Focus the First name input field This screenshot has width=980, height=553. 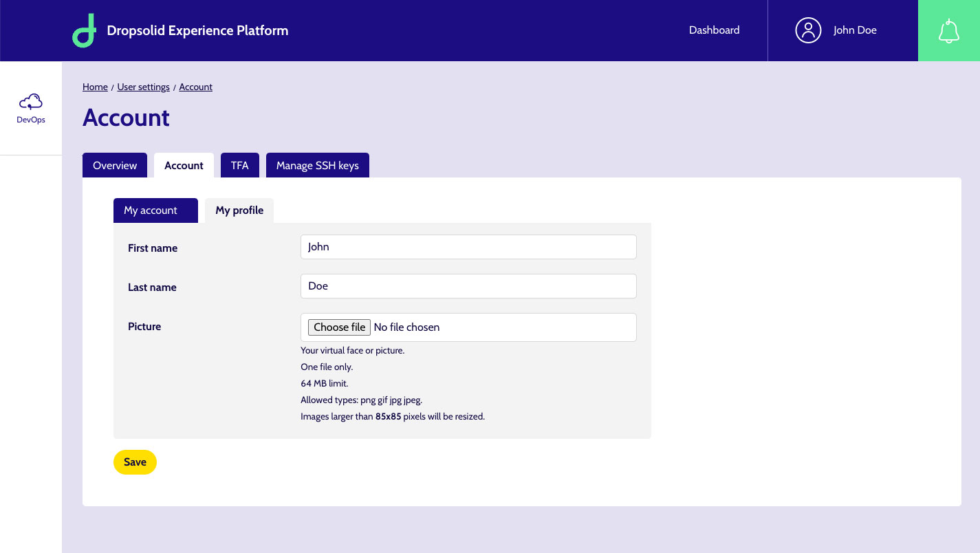pyautogui.click(x=468, y=247)
